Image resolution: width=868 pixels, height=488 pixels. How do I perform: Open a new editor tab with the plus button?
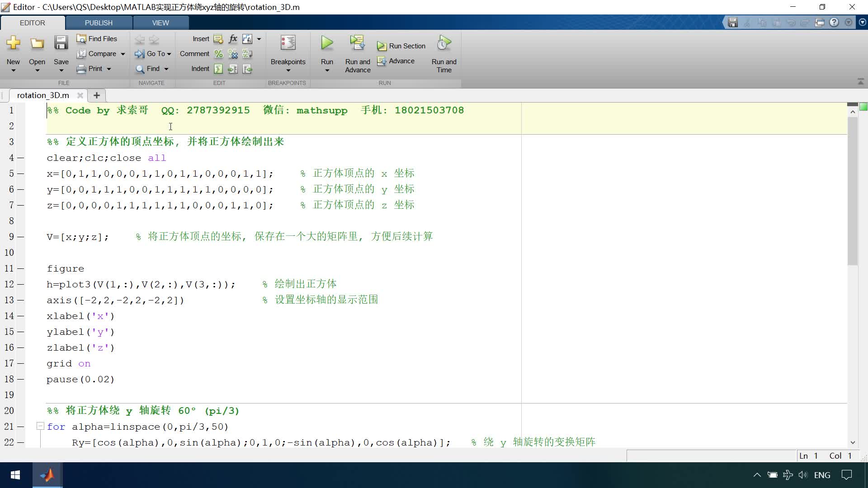(96, 95)
